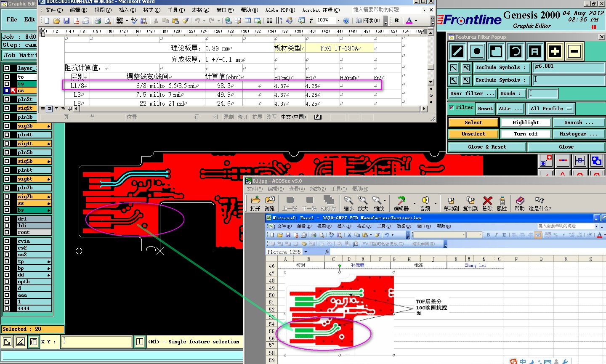This screenshot has height=364, width=606.
Task: Click the Close & Reset button
Action: 487,147
